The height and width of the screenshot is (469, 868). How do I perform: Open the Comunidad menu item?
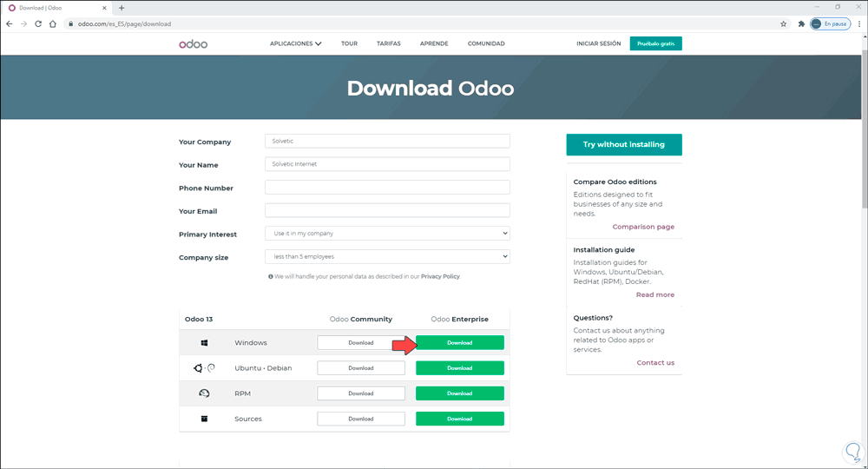pyautogui.click(x=486, y=43)
